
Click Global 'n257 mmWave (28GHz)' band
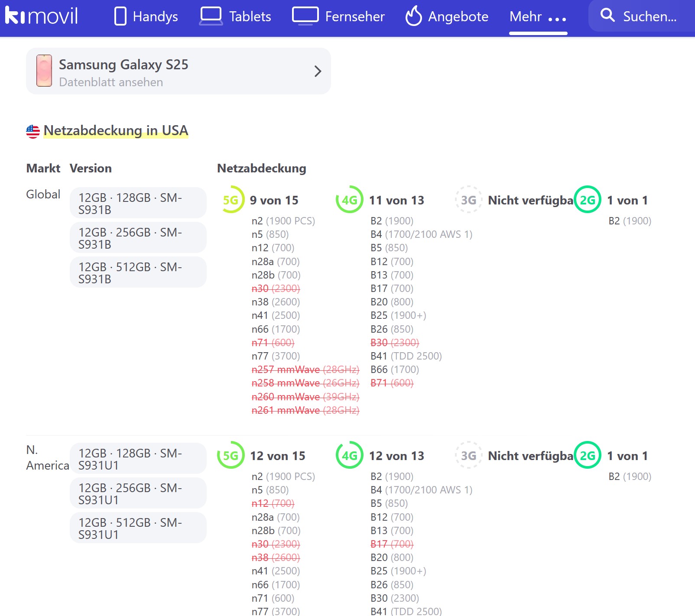click(305, 370)
